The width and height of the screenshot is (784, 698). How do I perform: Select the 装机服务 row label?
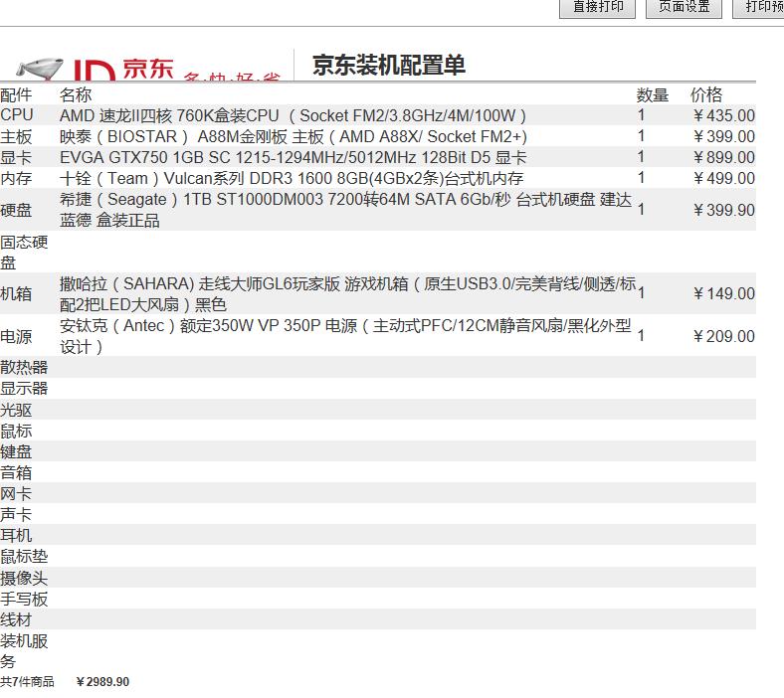[24, 651]
